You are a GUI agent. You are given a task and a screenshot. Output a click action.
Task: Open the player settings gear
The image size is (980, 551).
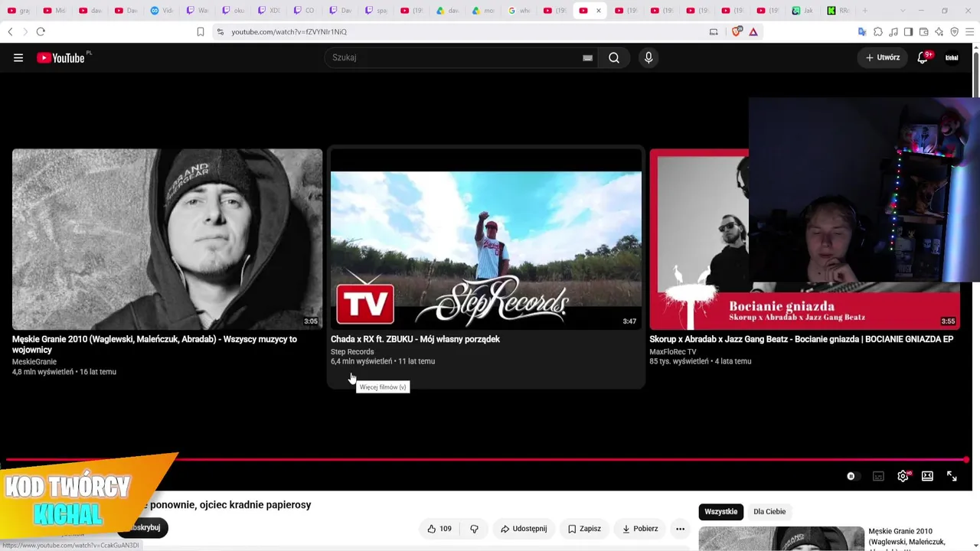click(903, 476)
